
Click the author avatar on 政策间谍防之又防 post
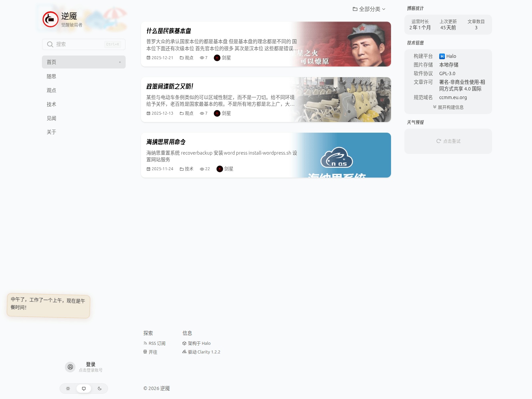(217, 113)
